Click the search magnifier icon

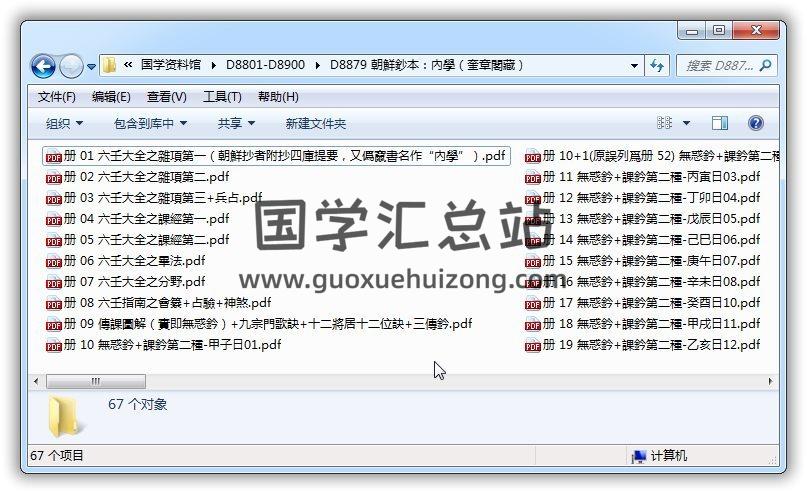766,65
